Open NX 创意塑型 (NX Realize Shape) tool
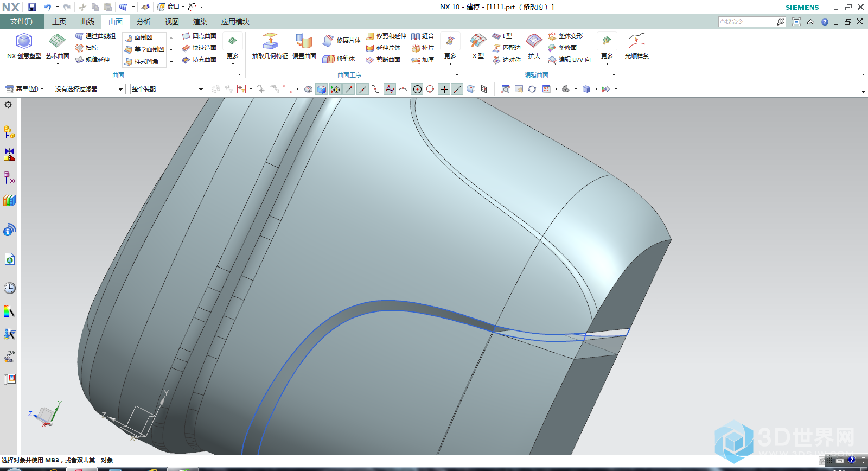 tap(24, 46)
